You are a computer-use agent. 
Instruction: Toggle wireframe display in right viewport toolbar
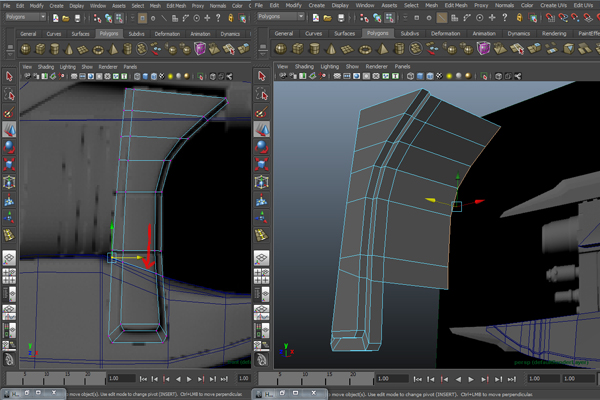(411, 76)
